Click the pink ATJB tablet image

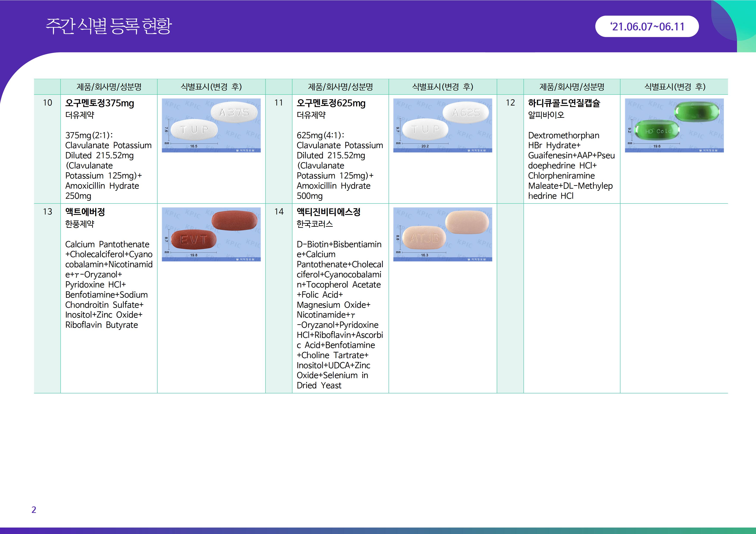442,234
